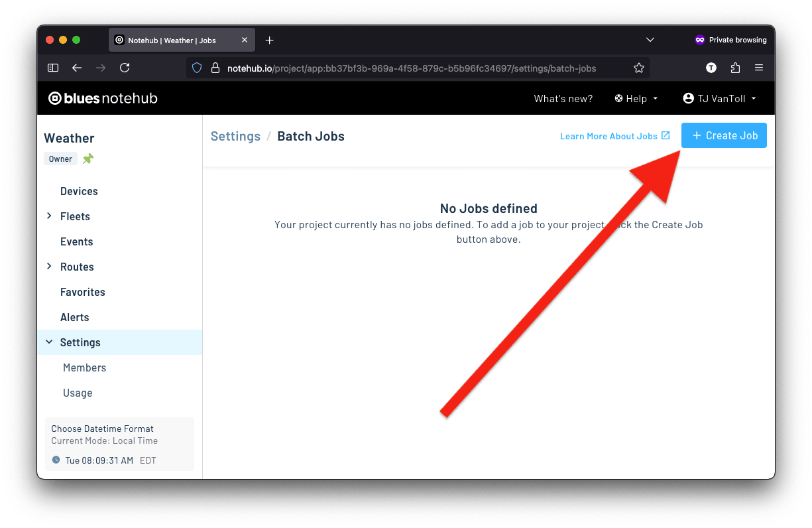Click the time zone label EDT
This screenshot has width=812, height=528.
[x=148, y=460]
